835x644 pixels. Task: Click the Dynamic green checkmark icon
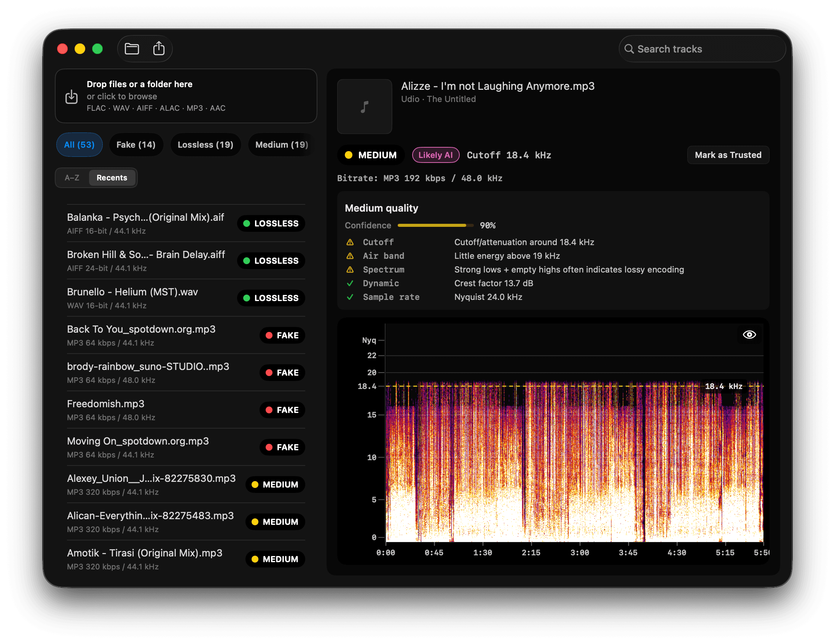[x=350, y=284]
